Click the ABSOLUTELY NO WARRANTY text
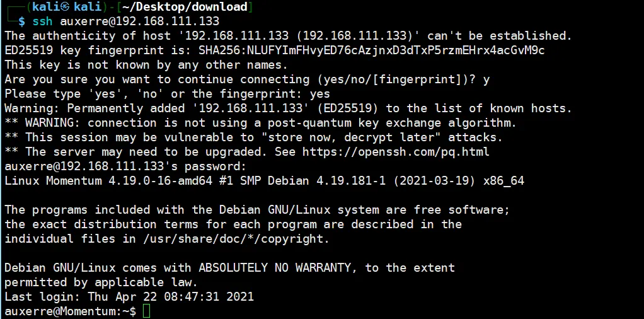Viewport: 644px width, 319px height. [x=275, y=268]
